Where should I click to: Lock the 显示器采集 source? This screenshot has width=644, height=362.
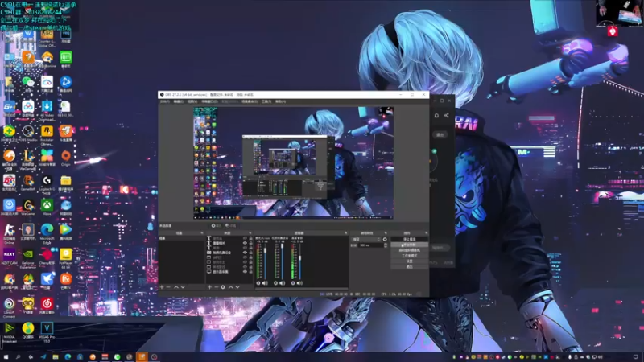pyautogui.click(x=250, y=272)
